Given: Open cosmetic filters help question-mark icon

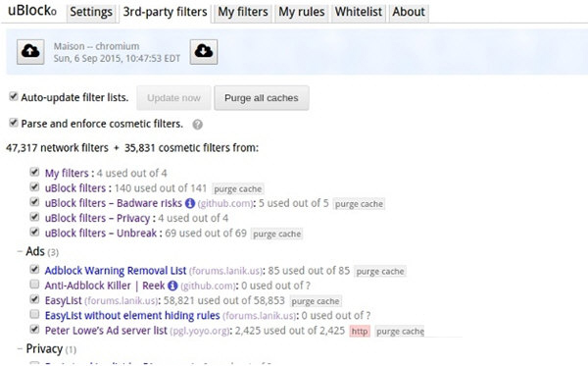Looking at the screenshot, I should (x=198, y=125).
